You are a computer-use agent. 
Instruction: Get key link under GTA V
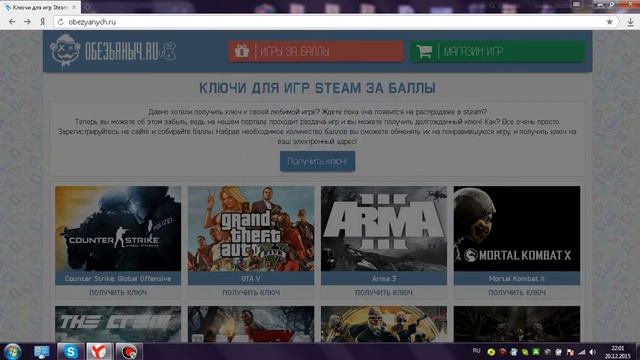[x=251, y=293]
